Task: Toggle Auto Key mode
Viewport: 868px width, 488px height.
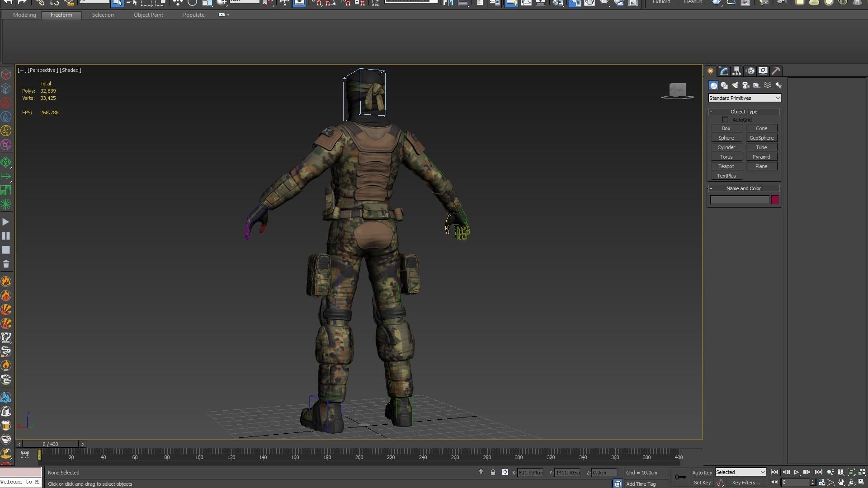Action: [x=702, y=473]
